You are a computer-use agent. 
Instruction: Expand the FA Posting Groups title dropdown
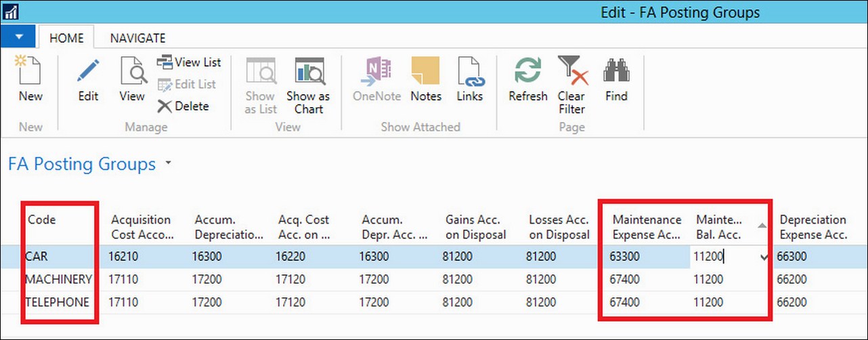168,164
